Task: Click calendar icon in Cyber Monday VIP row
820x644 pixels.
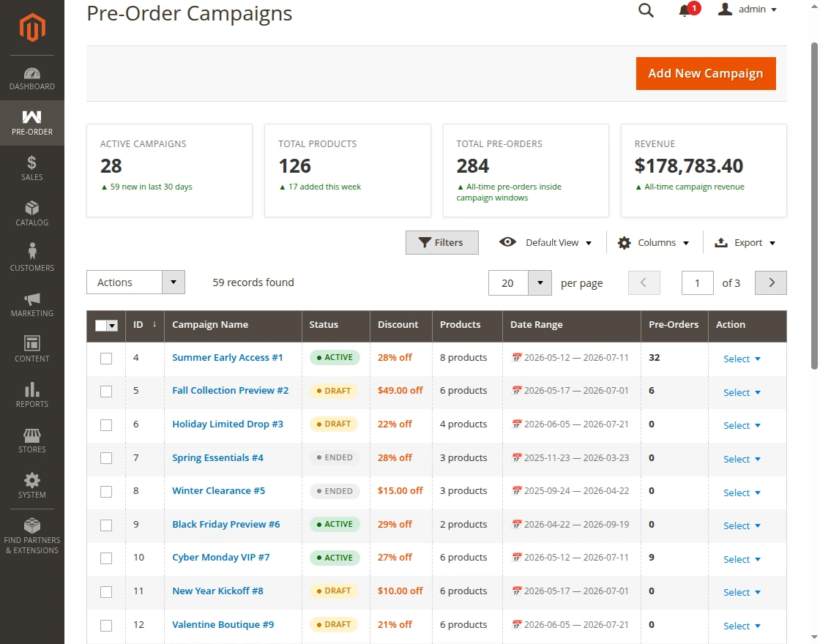Action: pos(517,557)
